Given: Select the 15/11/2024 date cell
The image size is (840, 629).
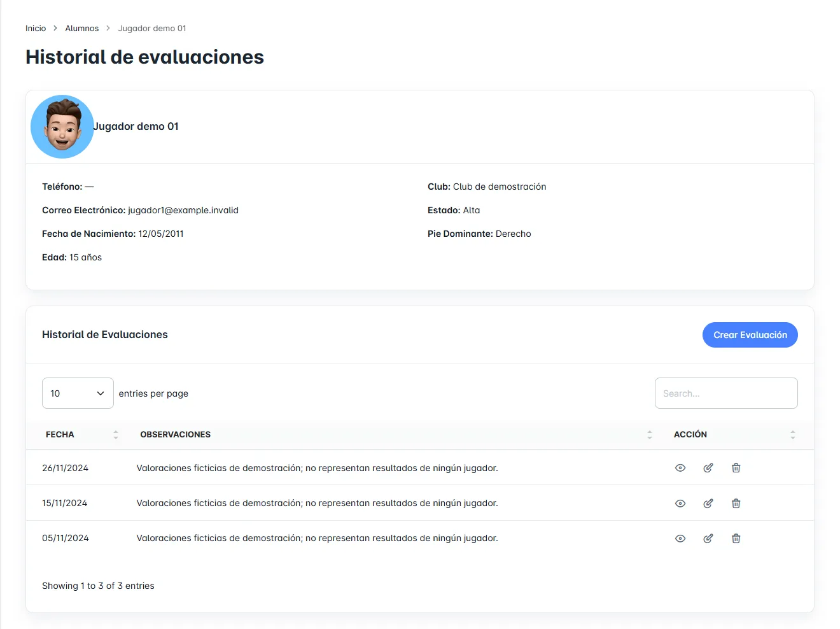Looking at the screenshot, I should 65,503.
